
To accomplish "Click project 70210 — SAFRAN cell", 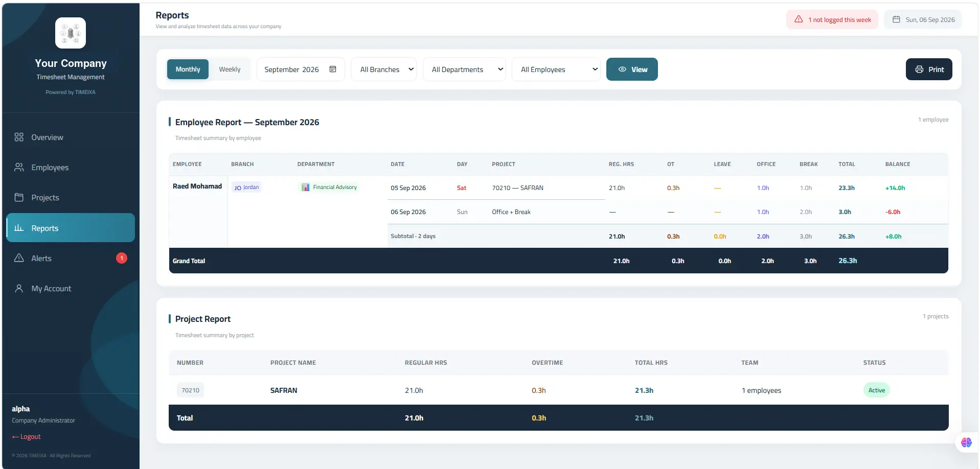I will point(517,188).
